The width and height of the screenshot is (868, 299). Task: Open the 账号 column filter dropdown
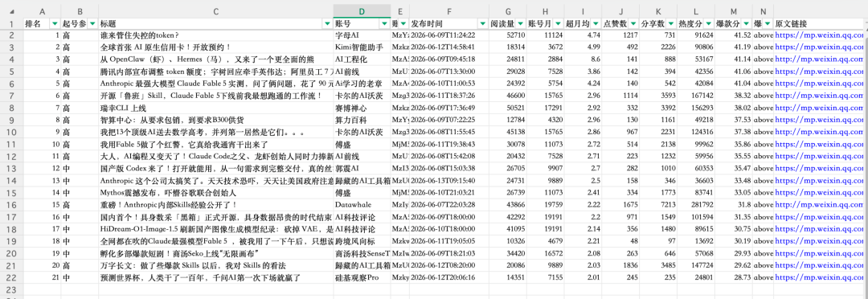pos(384,24)
